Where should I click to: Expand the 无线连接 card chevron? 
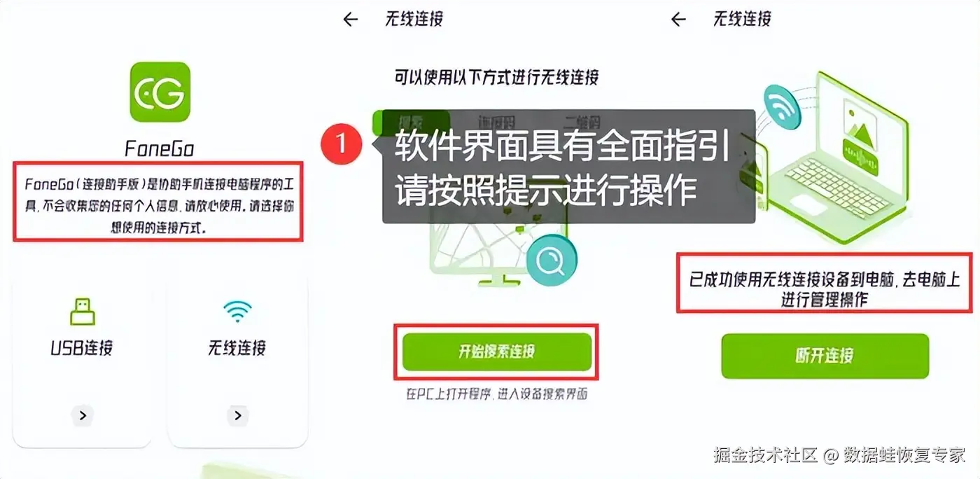tap(238, 416)
